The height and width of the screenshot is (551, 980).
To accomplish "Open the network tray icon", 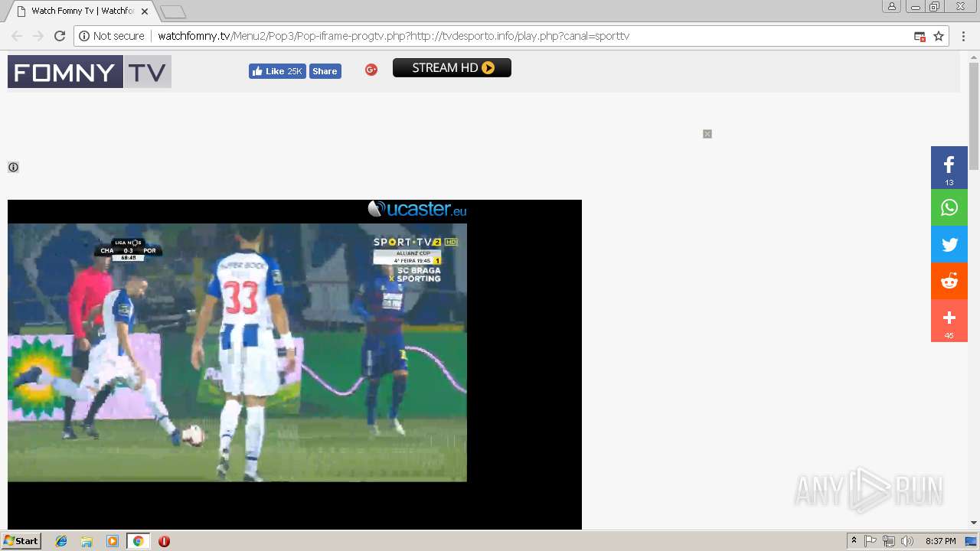I will pos(889,541).
